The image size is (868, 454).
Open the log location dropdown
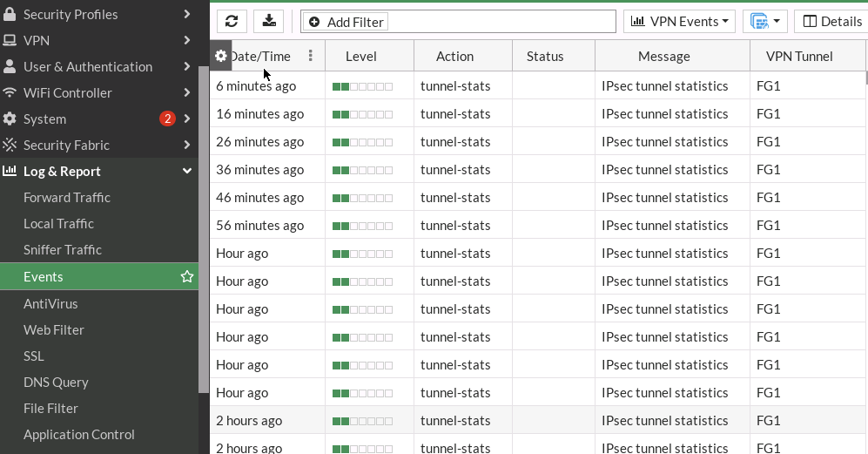pos(764,22)
